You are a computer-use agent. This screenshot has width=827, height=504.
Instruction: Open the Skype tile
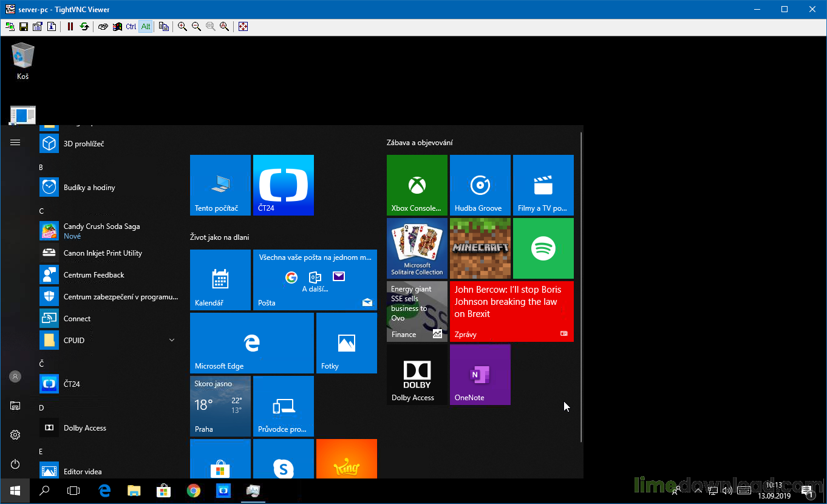tap(284, 459)
